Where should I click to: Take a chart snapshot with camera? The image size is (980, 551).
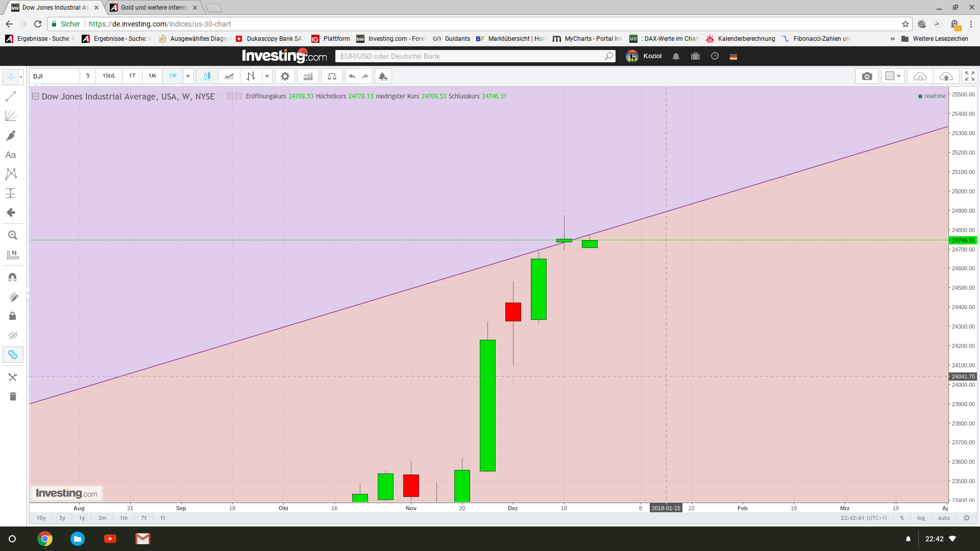tap(867, 76)
